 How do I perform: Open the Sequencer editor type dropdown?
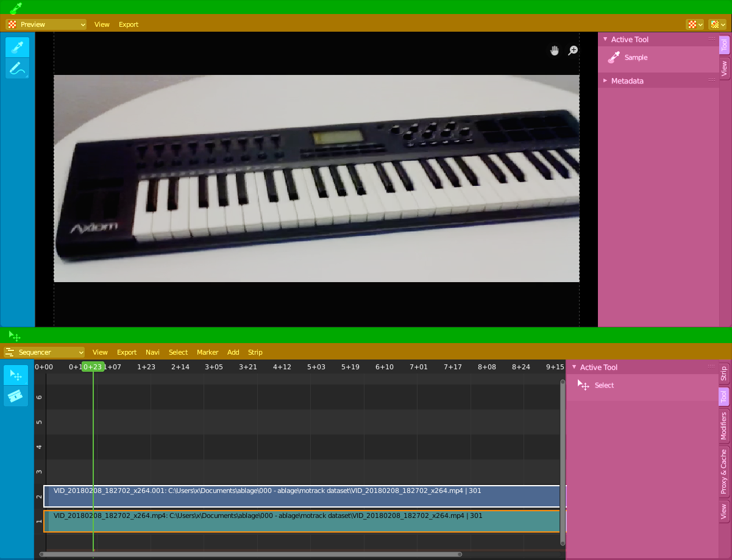coord(44,352)
